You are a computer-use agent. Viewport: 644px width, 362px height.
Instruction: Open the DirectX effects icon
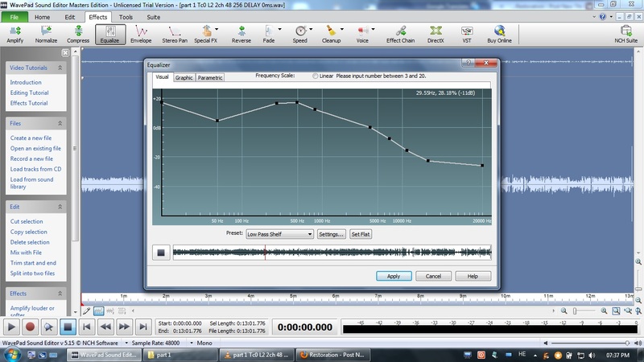[436, 35]
